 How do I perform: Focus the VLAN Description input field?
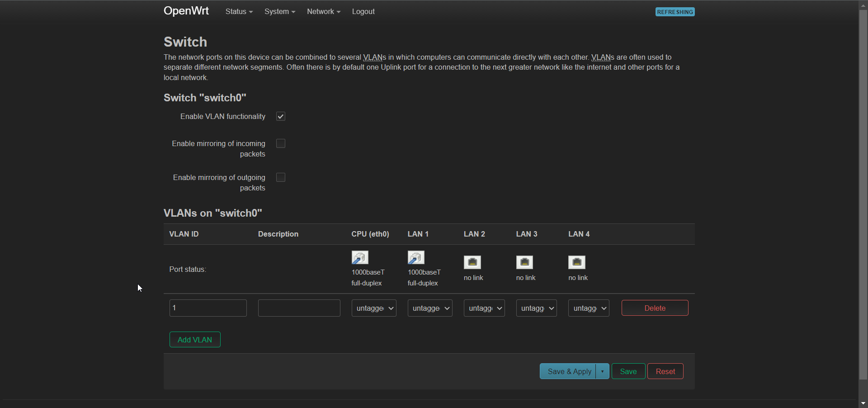(x=299, y=308)
